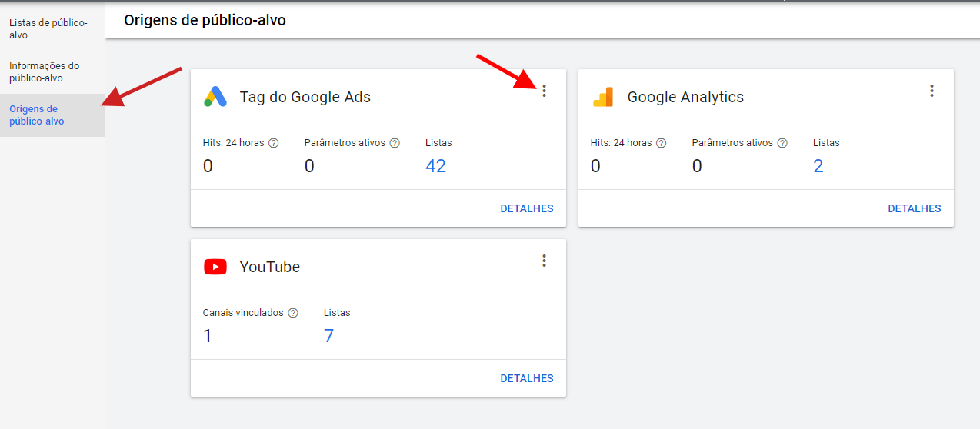Open DETALHES for Google Analytics
Viewport: 980px width, 429px height.
(x=914, y=208)
